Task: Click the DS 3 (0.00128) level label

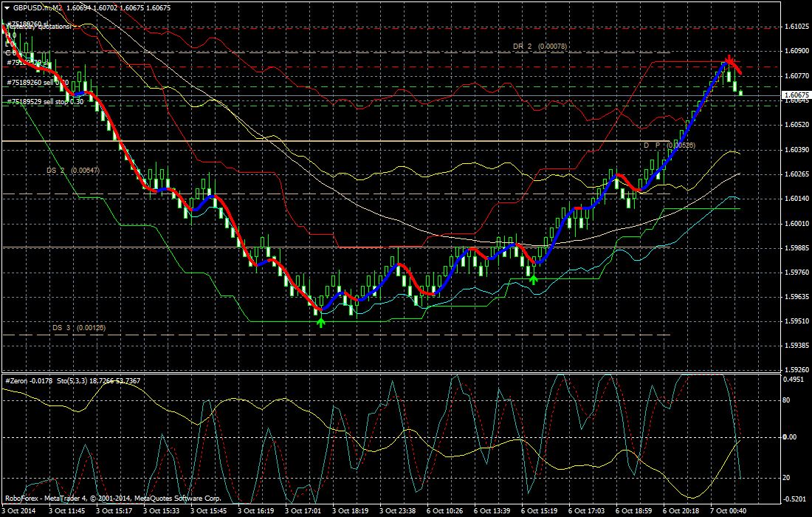Action: pyautogui.click(x=79, y=327)
